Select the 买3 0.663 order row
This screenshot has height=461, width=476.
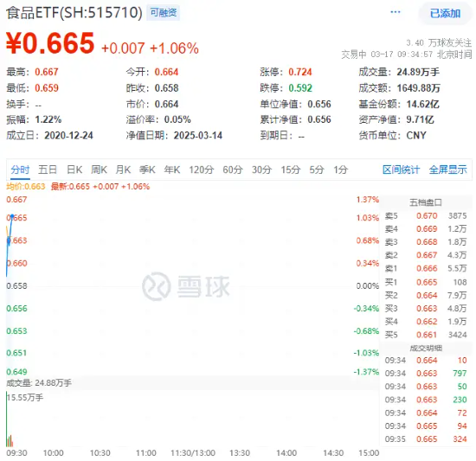pyautogui.click(x=426, y=309)
